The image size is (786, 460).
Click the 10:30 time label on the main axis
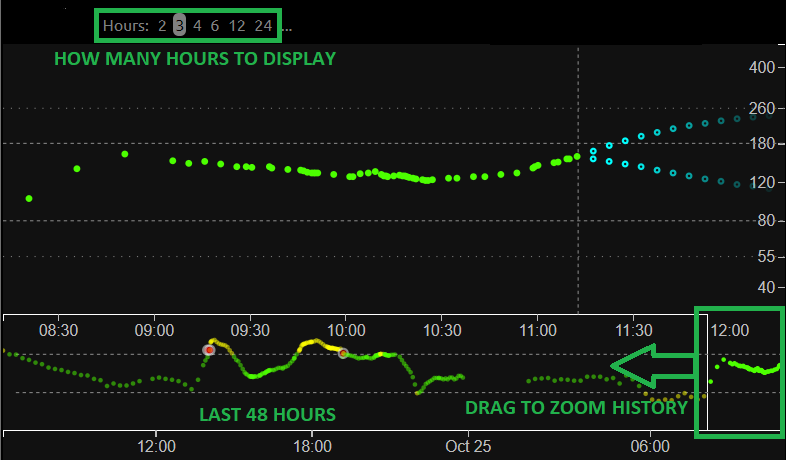[442, 330]
